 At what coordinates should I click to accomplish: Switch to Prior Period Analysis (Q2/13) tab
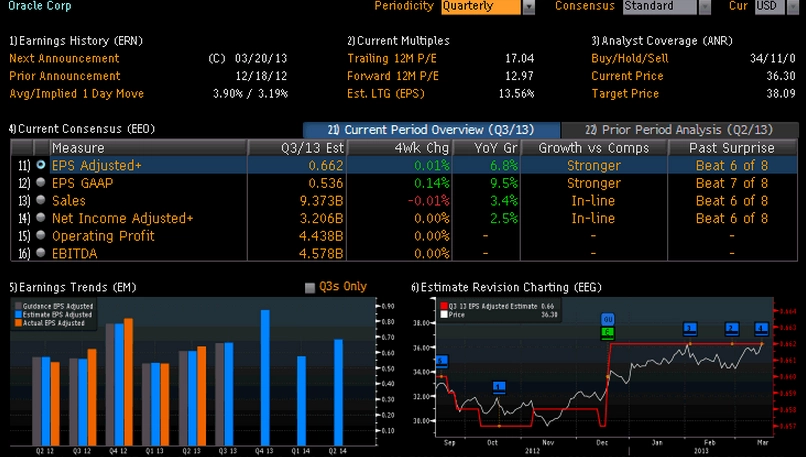click(680, 130)
